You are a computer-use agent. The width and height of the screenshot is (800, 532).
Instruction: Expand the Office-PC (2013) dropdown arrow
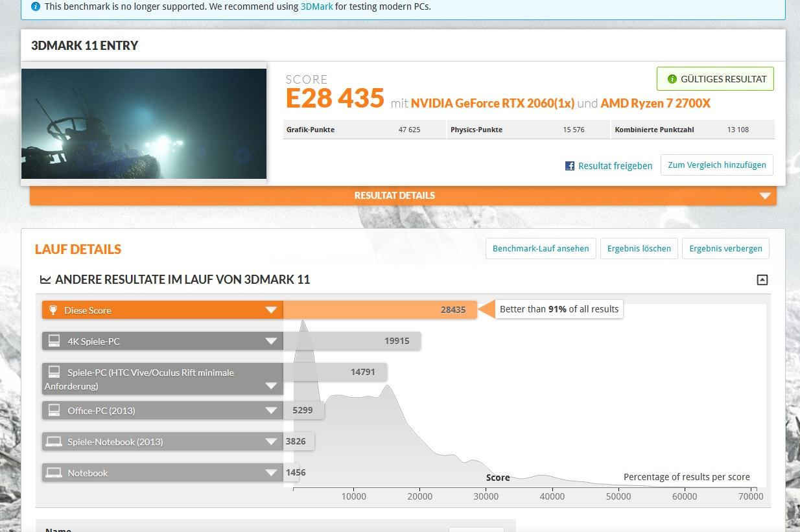(271, 411)
